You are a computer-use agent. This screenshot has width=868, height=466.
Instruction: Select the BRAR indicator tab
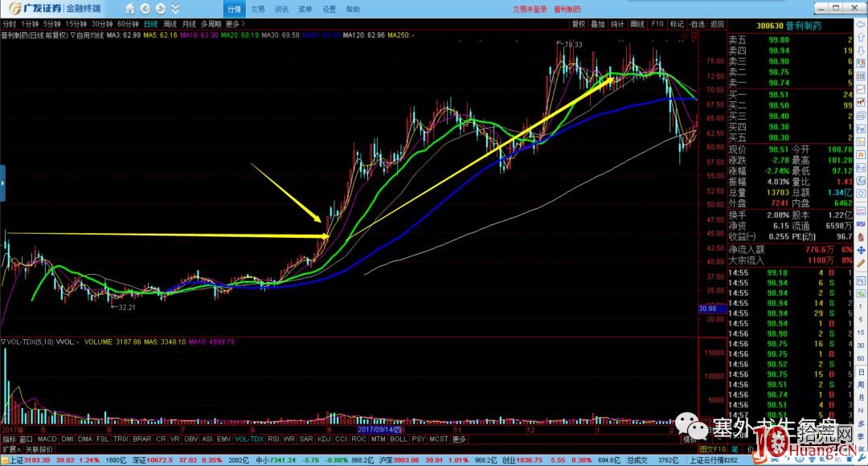pos(141,439)
